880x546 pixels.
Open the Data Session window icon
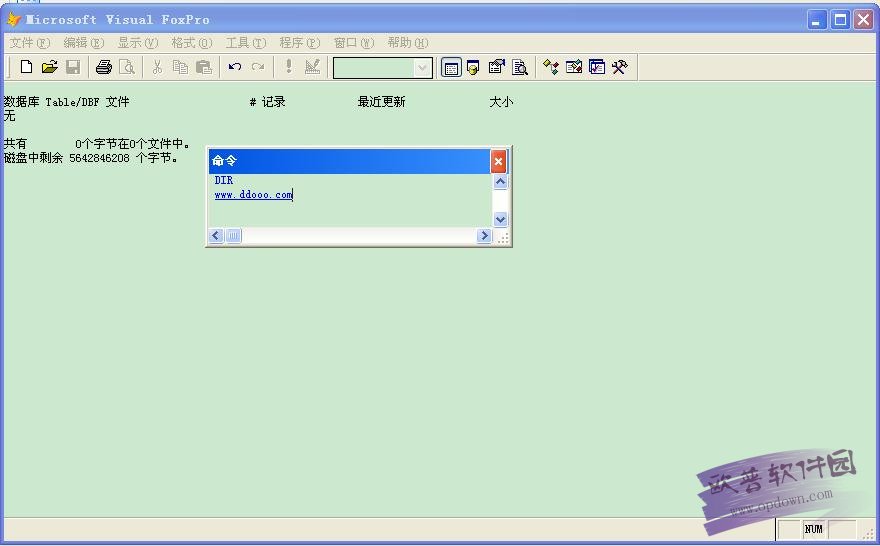(473, 67)
